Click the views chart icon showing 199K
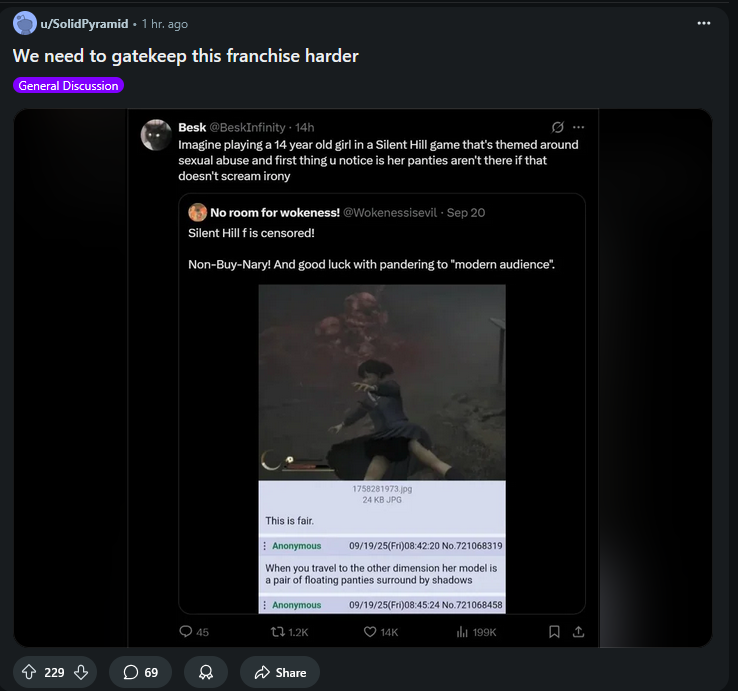Viewport: 738px width, 691px height. 462,632
